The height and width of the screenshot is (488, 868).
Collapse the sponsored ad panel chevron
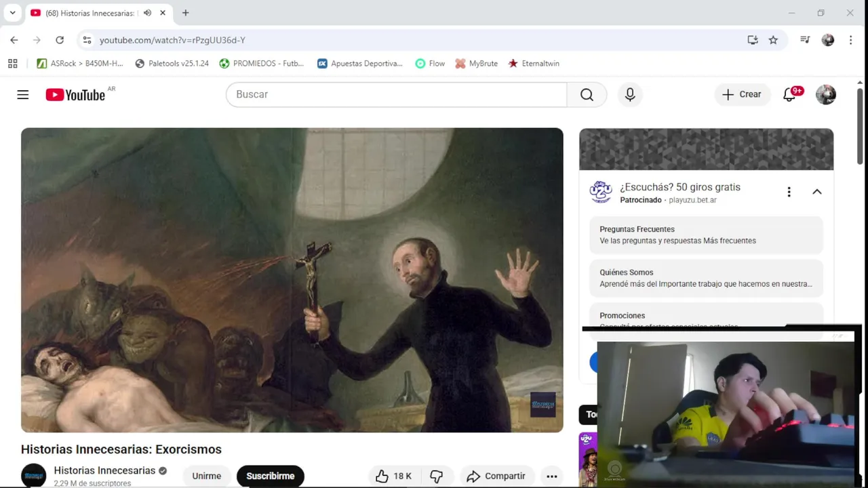point(817,192)
